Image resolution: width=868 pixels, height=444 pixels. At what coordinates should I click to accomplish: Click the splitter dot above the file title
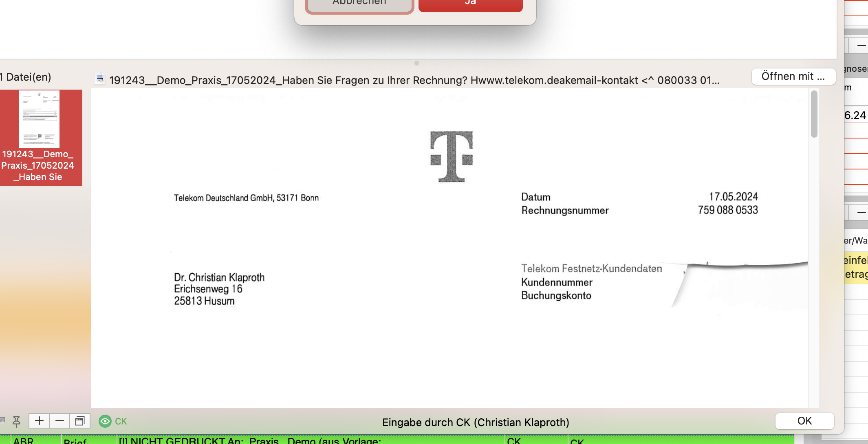tap(416, 63)
